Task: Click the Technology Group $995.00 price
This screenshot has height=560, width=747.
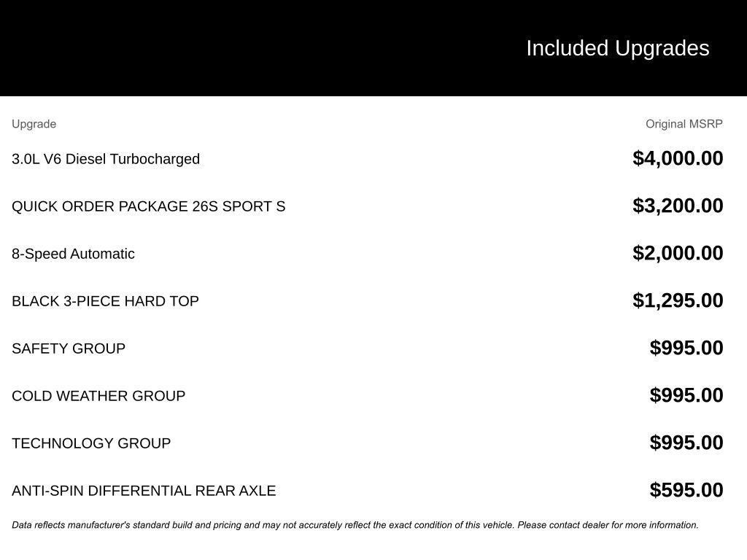Action: tap(686, 443)
